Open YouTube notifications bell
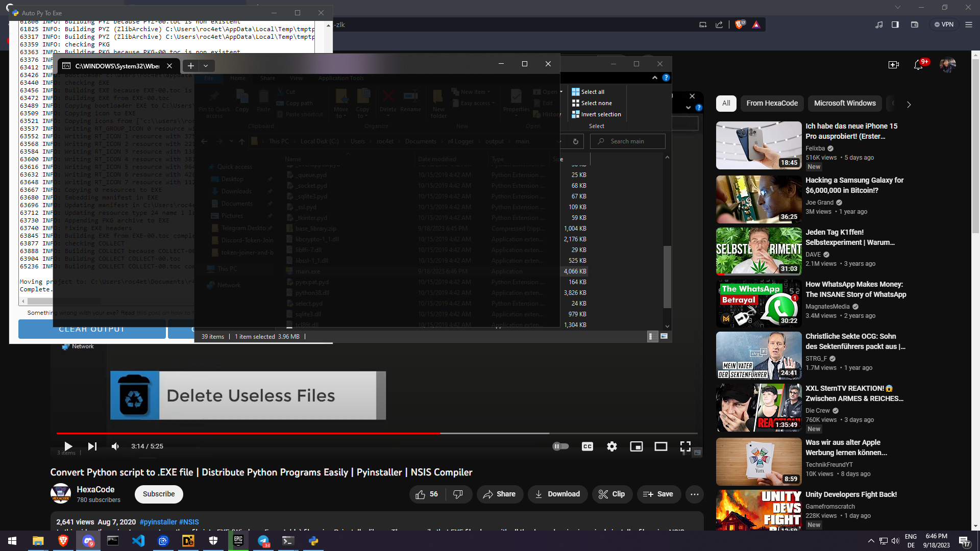This screenshot has width=980, height=551. click(918, 65)
